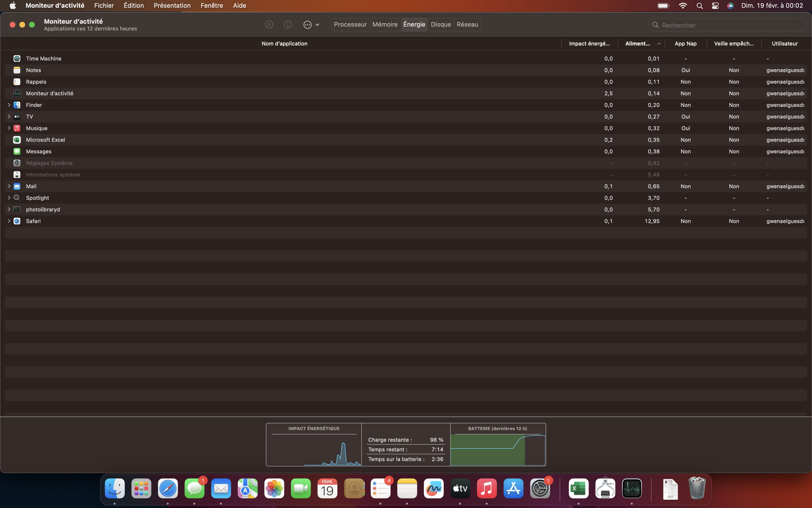
Task: Click the Wi-Fi icon in menu bar
Action: click(x=682, y=5)
